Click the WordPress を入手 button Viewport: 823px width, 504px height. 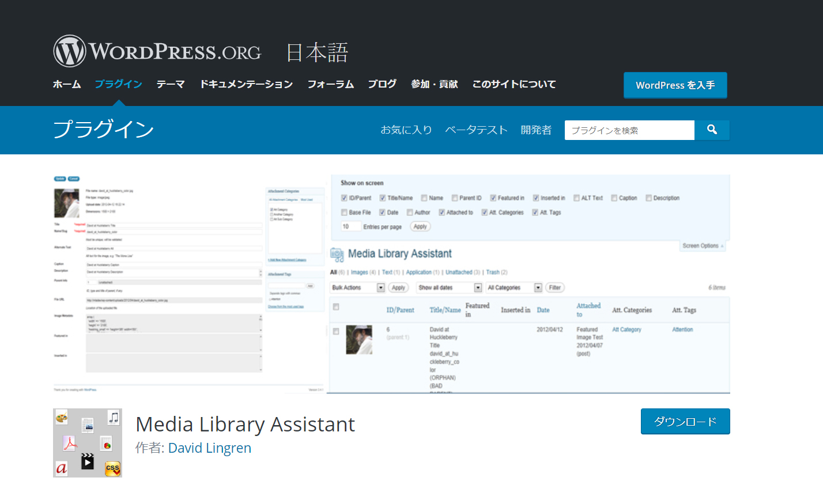coord(675,85)
